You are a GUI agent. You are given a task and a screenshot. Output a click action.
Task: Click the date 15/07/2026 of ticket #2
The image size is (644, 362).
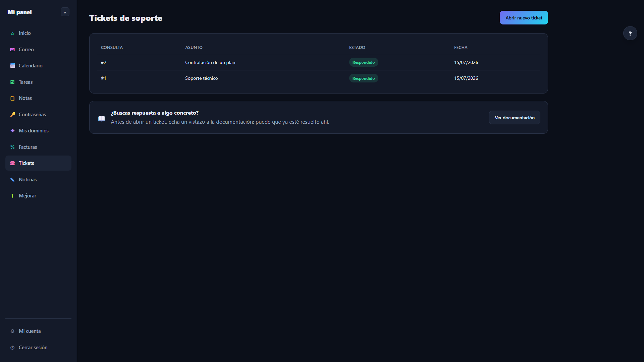click(466, 62)
